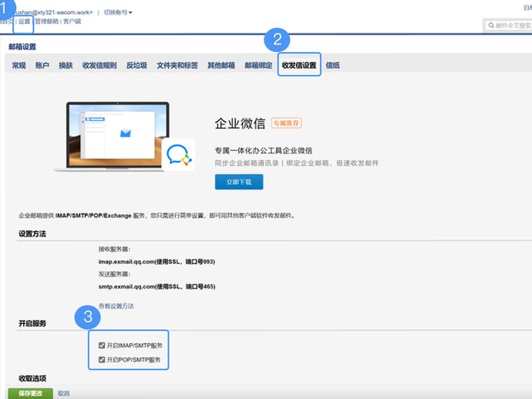Open 管理邮箱 link in header

pos(47,21)
